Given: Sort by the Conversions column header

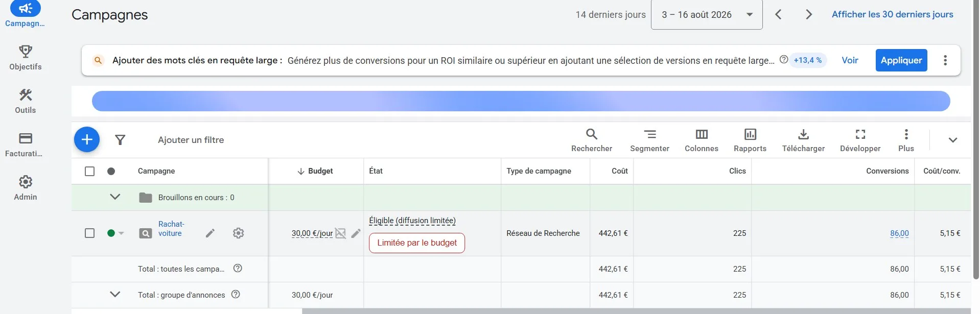Looking at the screenshot, I should pyautogui.click(x=888, y=171).
